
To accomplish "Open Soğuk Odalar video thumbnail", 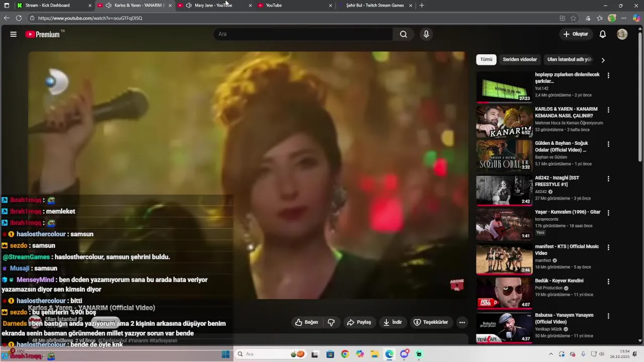I will (504, 155).
